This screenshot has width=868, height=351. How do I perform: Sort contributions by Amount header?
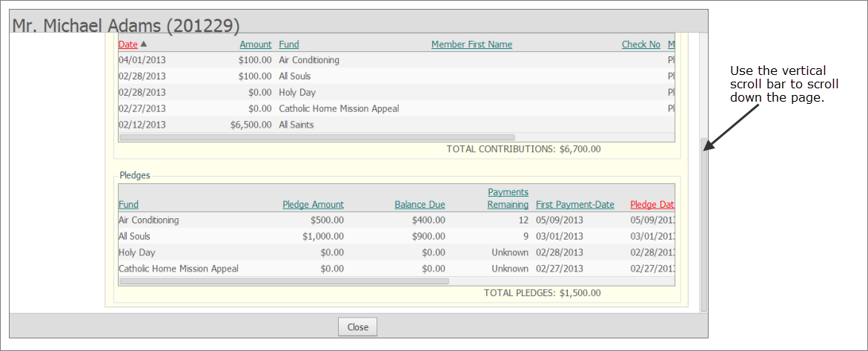(x=255, y=45)
